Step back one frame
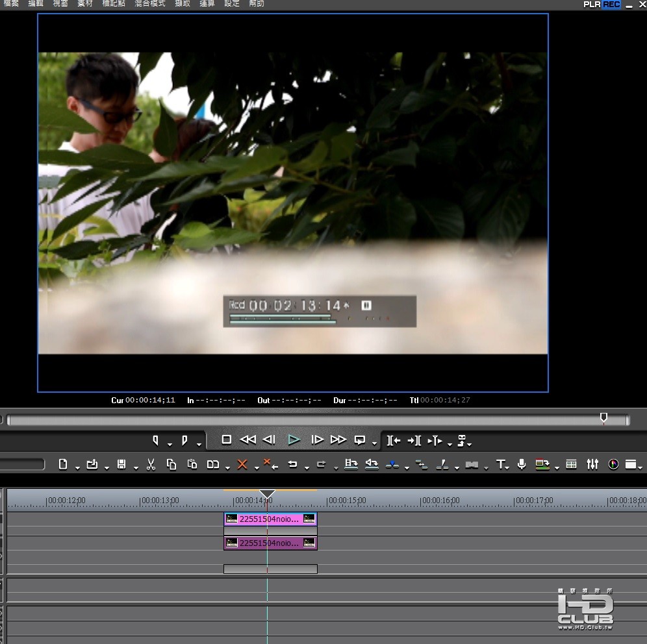This screenshot has width=647, height=644. pos(269,440)
